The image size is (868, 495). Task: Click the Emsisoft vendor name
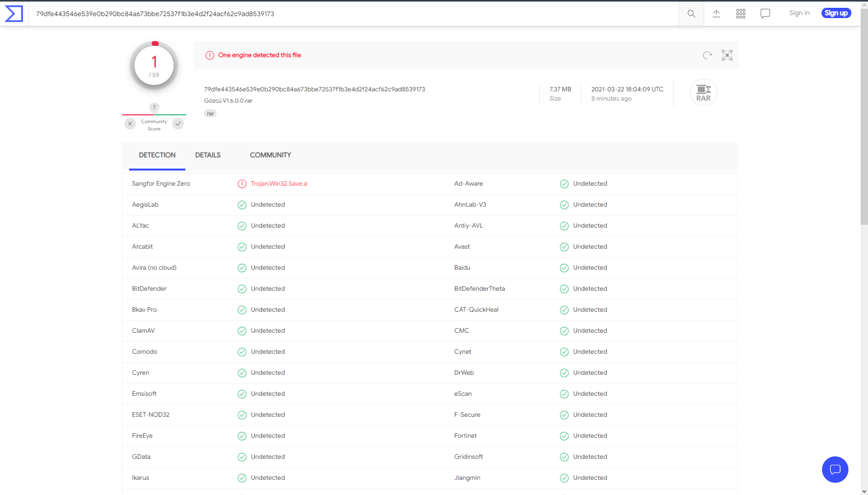tap(144, 394)
